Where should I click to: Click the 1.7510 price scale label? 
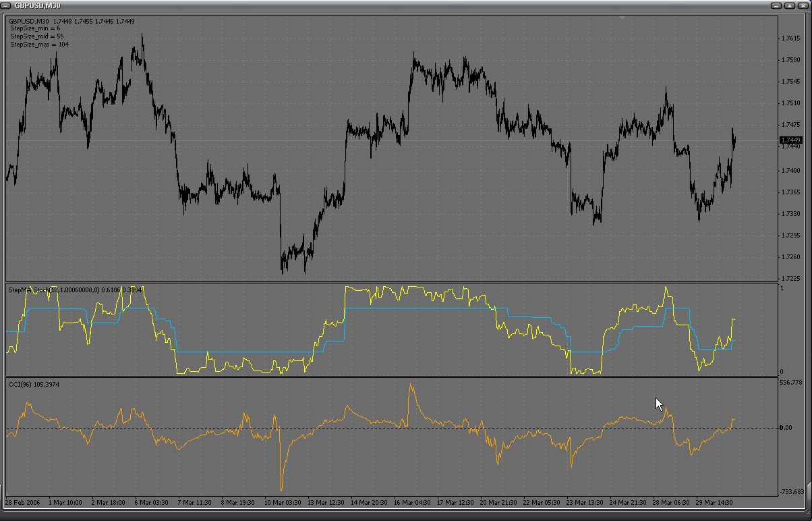790,103
